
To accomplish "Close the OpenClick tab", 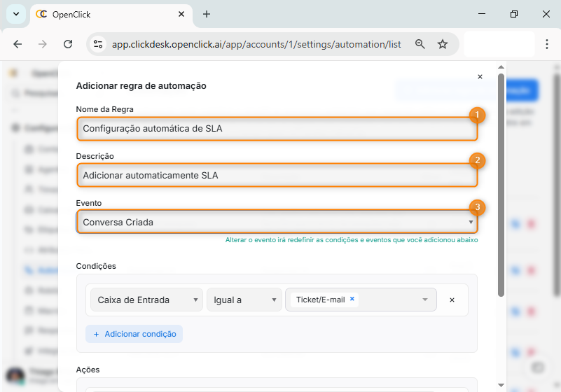I will [181, 14].
